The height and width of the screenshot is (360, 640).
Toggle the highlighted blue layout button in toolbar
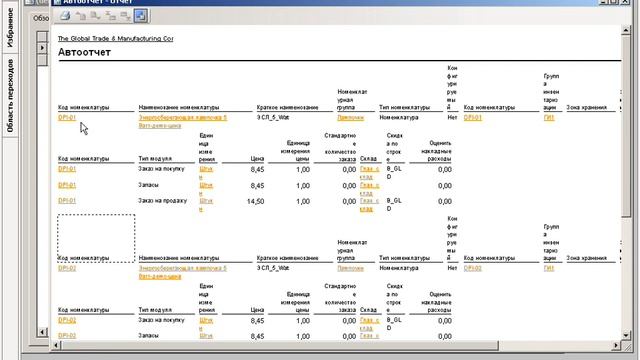tap(141, 16)
